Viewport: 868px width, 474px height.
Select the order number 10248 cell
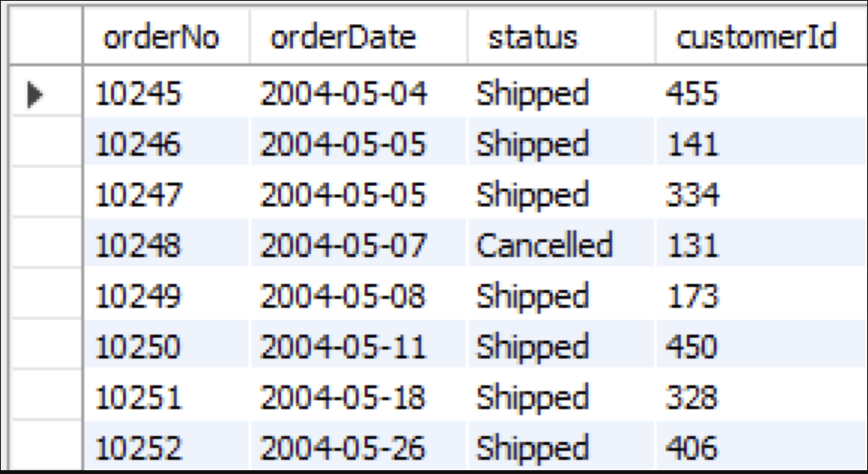point(166,244)
